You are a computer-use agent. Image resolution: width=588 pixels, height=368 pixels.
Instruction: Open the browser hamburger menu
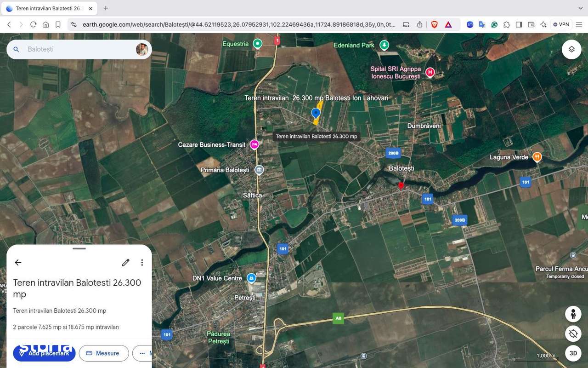(x=579, y=24)
